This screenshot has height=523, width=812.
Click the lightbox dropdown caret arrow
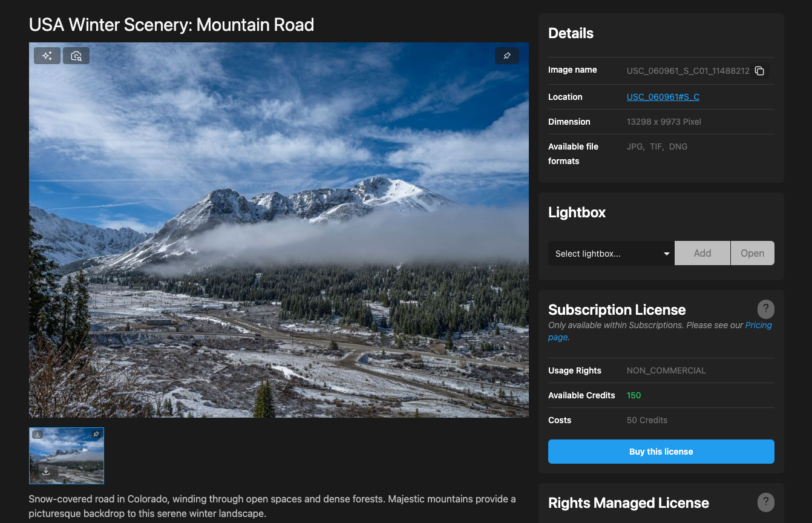click(x=666, y=254)
